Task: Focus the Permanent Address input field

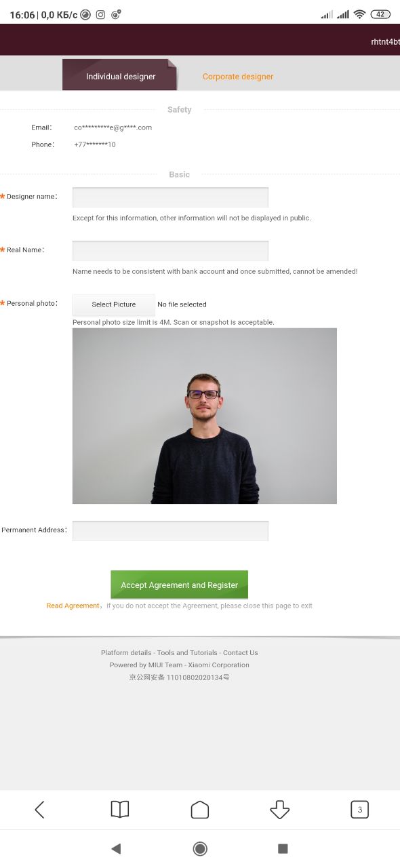Action: pos(170,531)
